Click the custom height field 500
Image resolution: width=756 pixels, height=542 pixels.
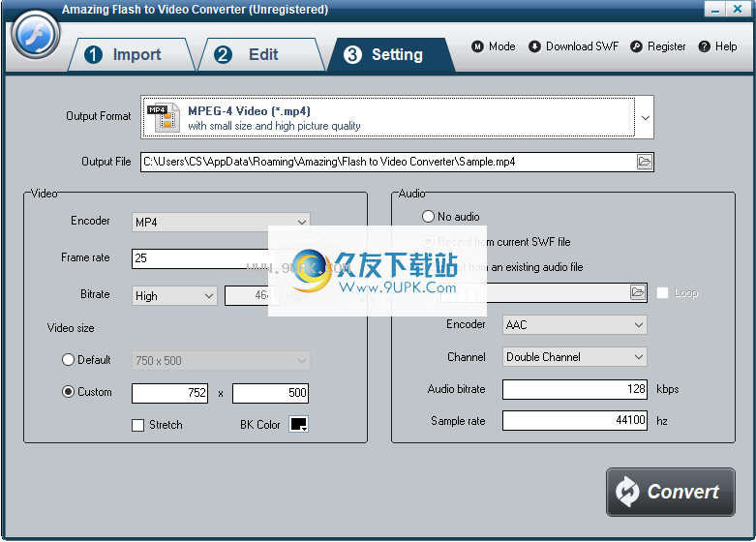270,393
